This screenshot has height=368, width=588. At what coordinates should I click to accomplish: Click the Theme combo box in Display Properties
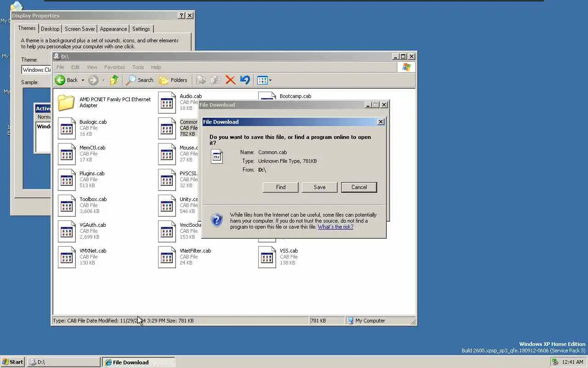click(36, 70)
